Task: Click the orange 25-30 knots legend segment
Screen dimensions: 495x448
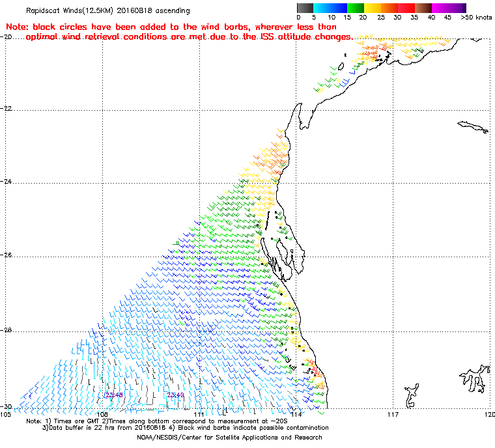Action: click(389, 8)
